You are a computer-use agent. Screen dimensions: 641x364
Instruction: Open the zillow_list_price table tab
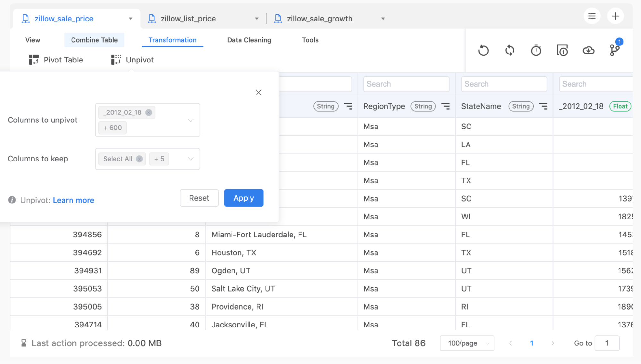point(188,19)
